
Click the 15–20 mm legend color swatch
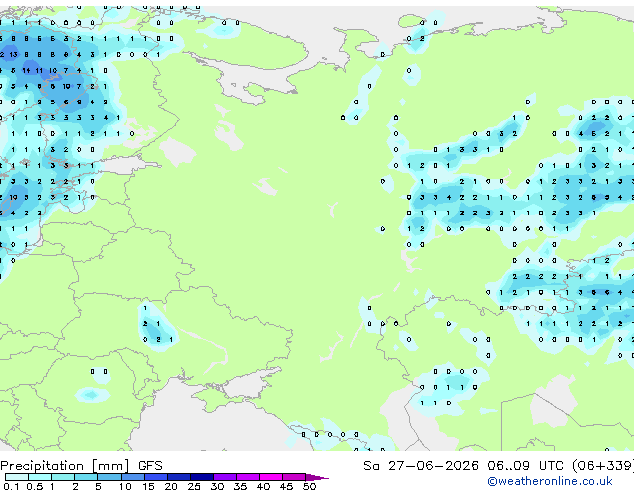156,477
